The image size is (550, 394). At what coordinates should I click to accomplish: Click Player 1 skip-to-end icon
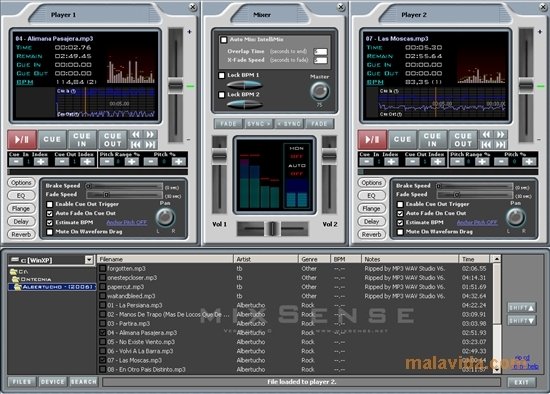[150, 144]
